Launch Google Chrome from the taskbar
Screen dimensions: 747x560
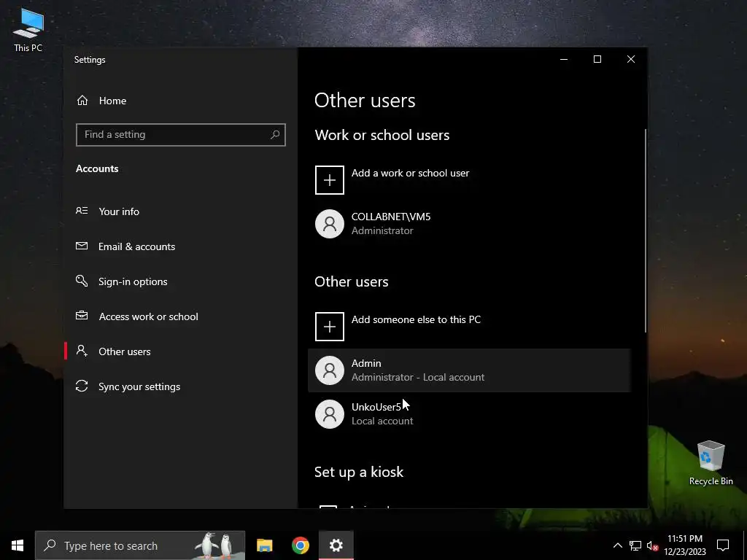pos(300,545)
